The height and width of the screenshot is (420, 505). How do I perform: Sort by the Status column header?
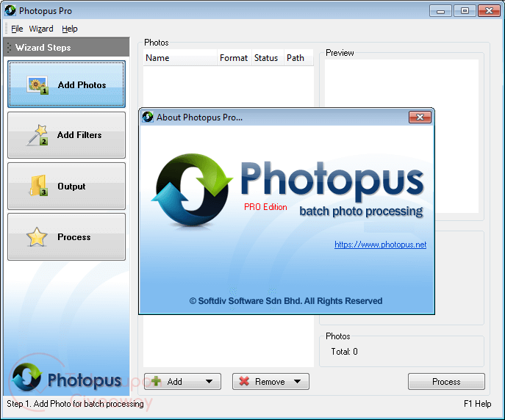pos(268,58)
